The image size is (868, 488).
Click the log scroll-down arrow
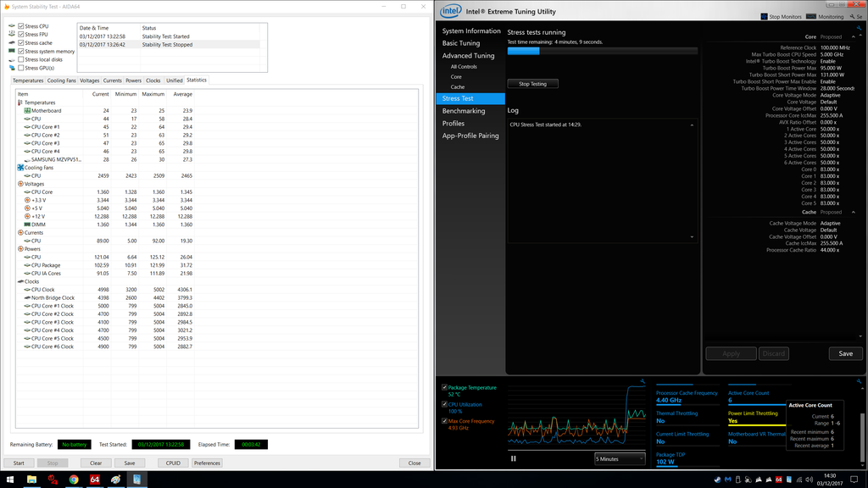pos(692,237)
